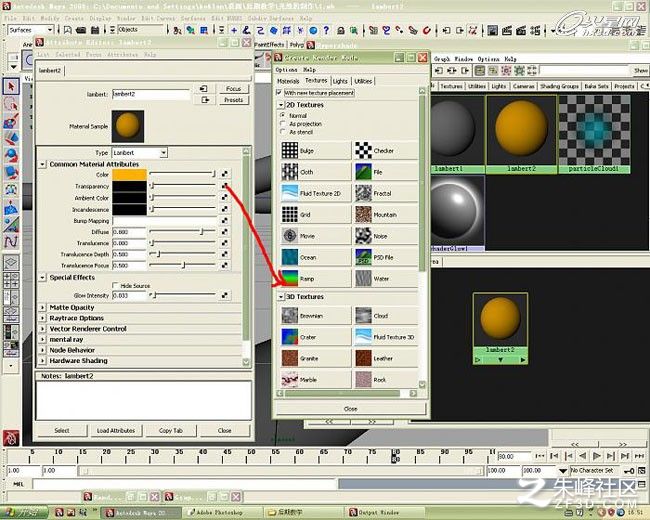Expand Vector Renderer Control section

[42, 329]
